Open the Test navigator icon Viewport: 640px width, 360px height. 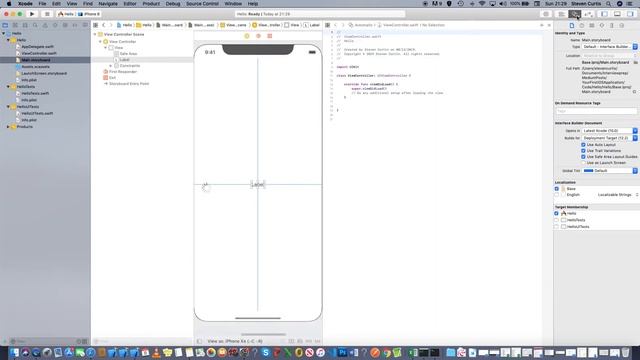[x=55, y=25]
